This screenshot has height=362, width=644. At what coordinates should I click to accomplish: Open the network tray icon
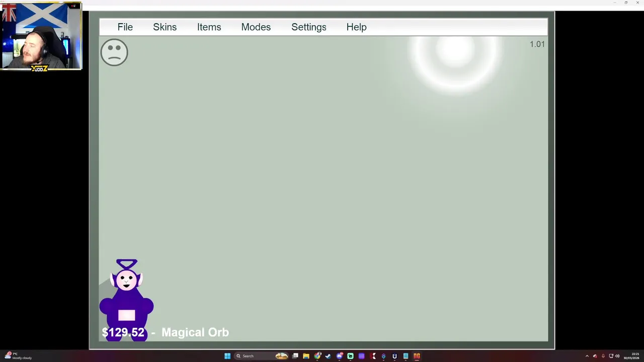click(x=611, y=356)
